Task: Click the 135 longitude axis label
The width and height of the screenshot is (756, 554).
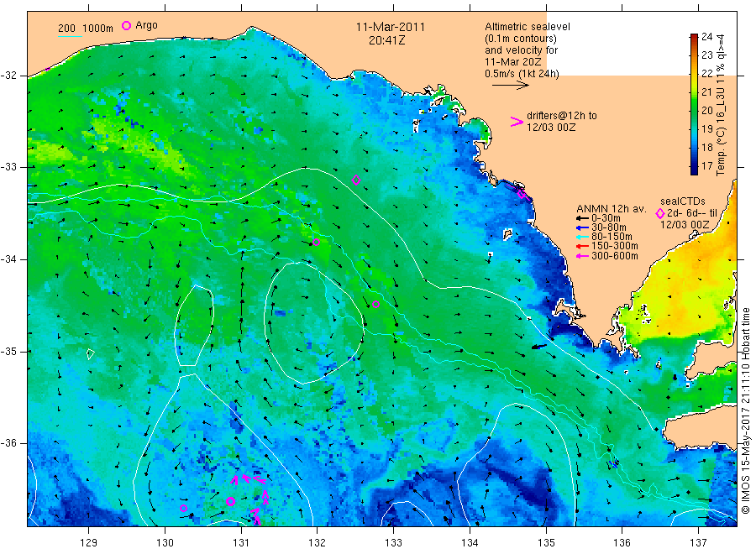Action: [x=546, y=542]
